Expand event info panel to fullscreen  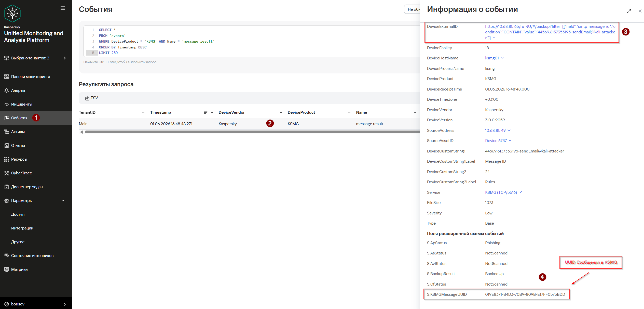click(x=629, y=11)
